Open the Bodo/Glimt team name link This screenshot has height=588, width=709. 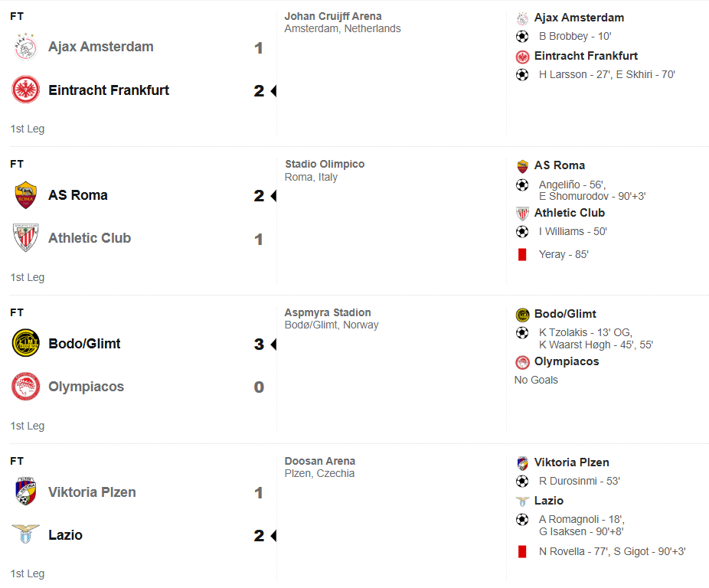(x=84, y=344)
